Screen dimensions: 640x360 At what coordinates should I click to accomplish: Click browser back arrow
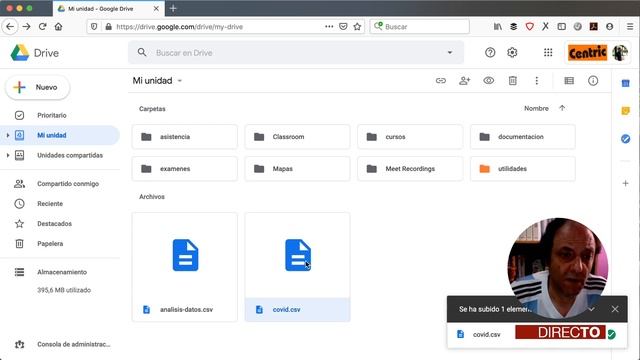[10, 27]
